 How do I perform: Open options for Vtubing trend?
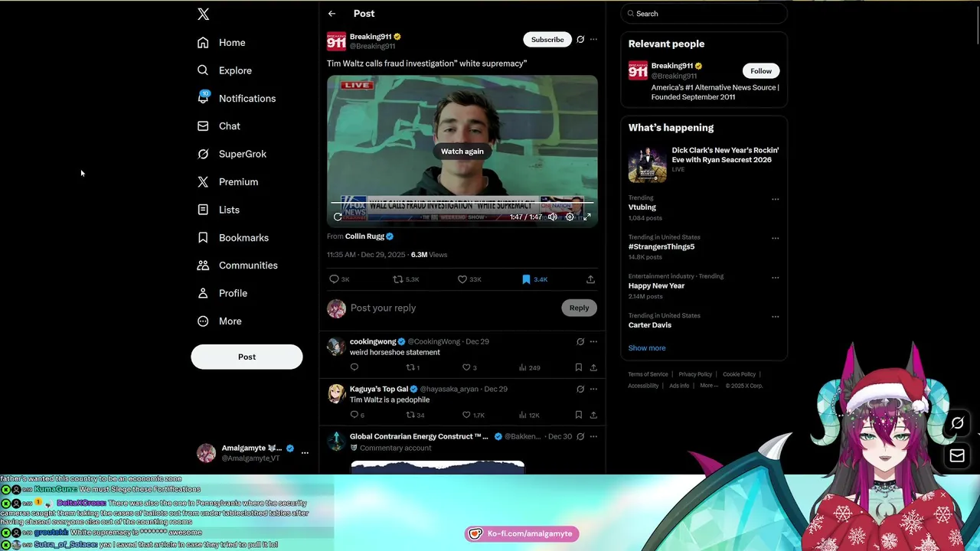click(x=776, y=199)
